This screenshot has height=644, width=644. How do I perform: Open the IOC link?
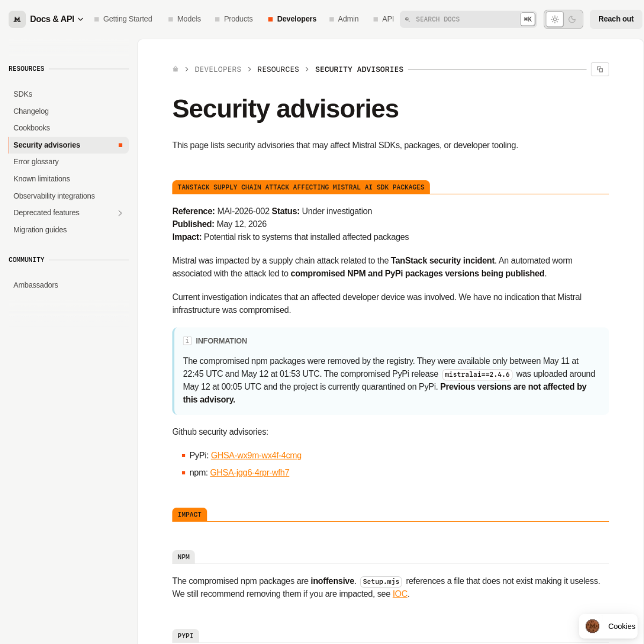pos(400,594)
